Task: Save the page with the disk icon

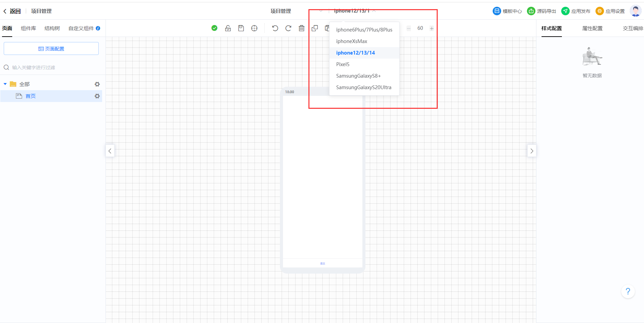Action: (x=241, y=28)
